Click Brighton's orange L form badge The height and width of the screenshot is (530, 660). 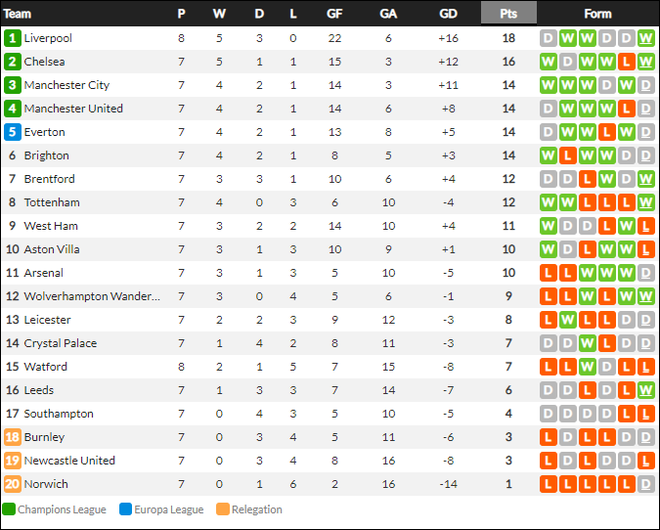567,156
